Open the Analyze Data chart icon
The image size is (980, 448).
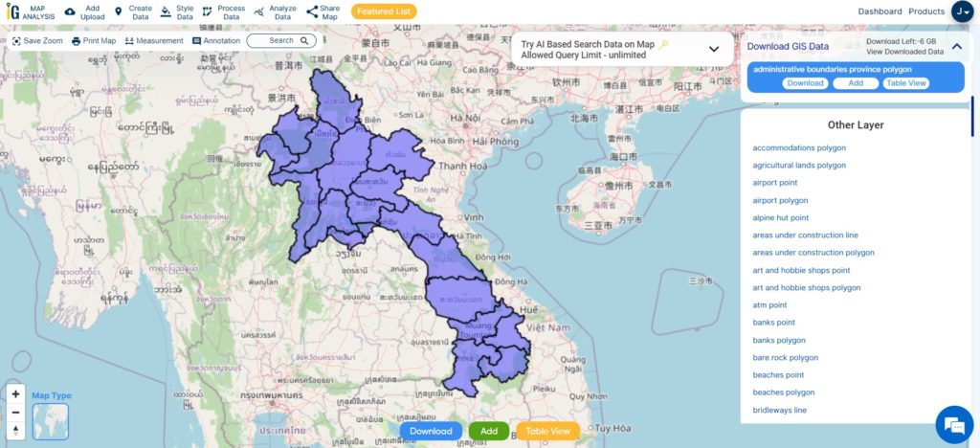259,11
